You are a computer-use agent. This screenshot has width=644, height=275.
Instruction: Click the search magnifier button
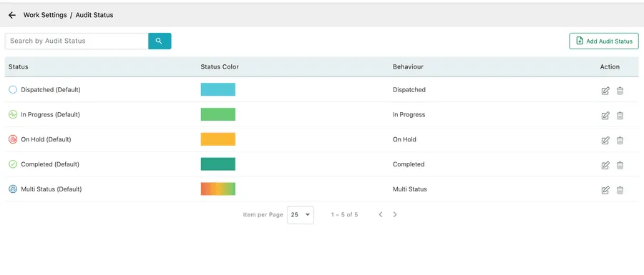tap(160, 41)
